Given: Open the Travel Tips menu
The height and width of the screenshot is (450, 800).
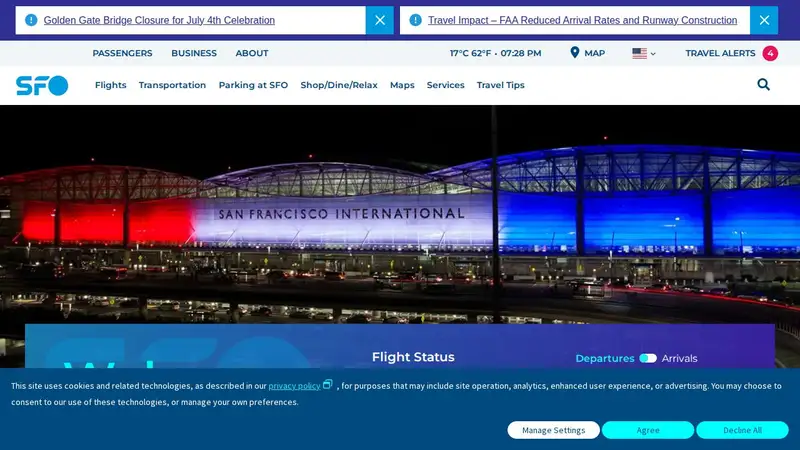Looking at the screenshot, I should pyautogui.click(x=501, y=85).
